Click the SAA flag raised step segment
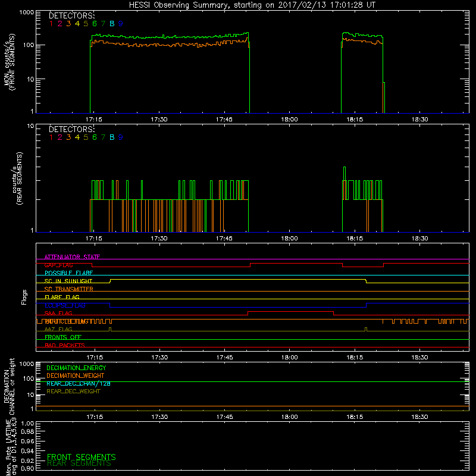 [291, 311]
